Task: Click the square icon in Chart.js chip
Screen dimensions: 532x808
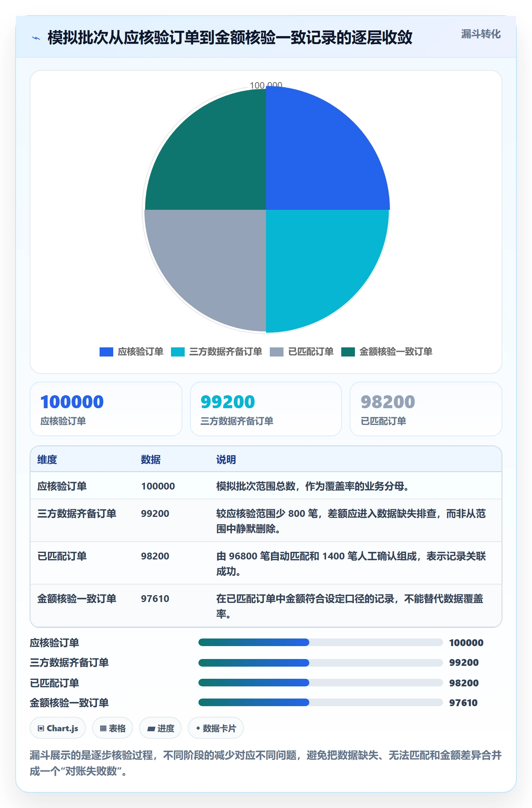Action: pos(41,729)
